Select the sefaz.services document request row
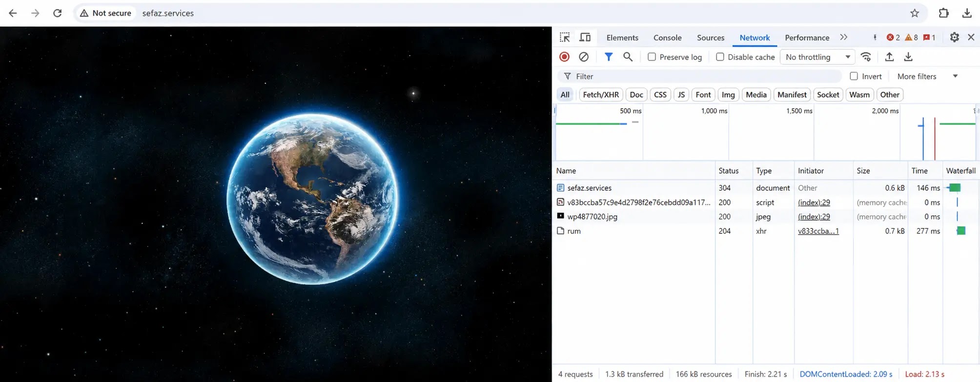This screenshot has width=980, height=382. coord(766,188)
